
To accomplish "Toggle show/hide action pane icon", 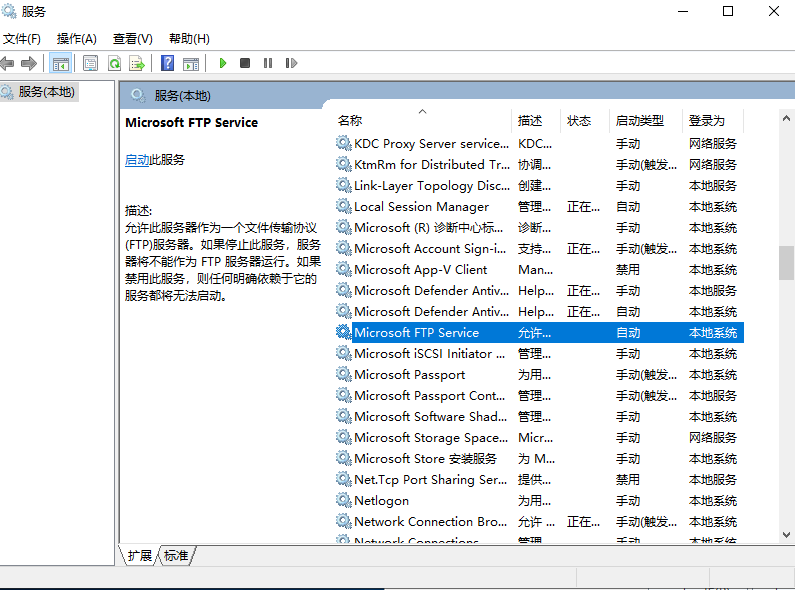I will (191, 63).
